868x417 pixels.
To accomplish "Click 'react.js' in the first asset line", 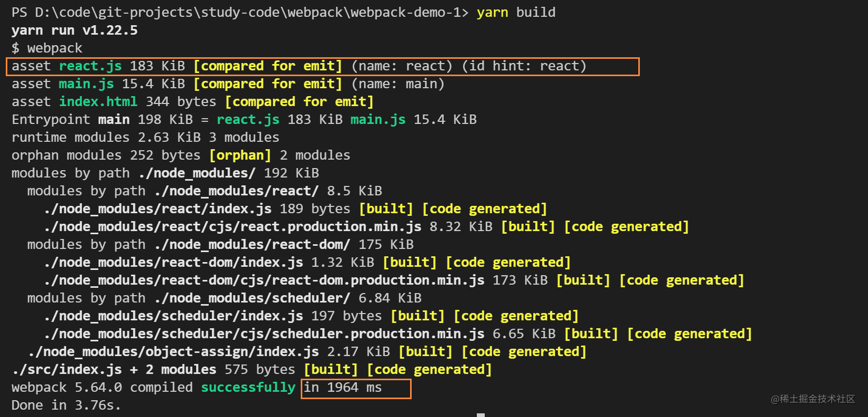I will click(x=90, y=66).
